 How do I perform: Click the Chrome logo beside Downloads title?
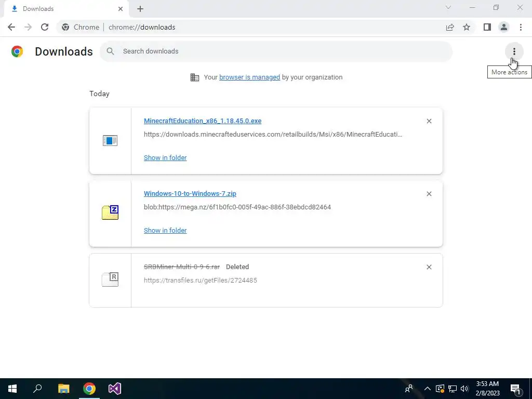click(17, 51)
